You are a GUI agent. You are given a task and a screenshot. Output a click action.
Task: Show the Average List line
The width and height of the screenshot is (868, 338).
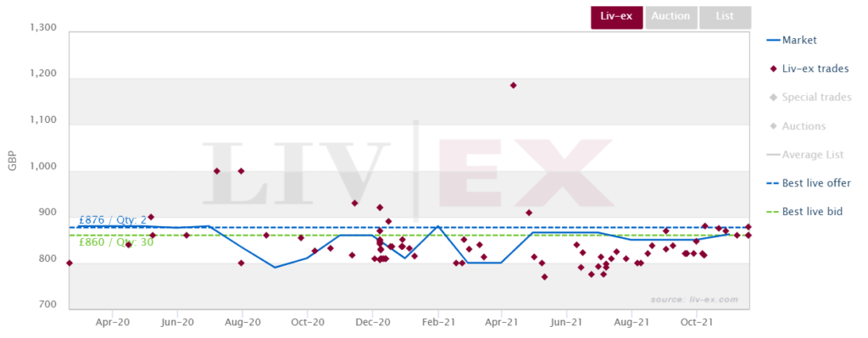805,155
